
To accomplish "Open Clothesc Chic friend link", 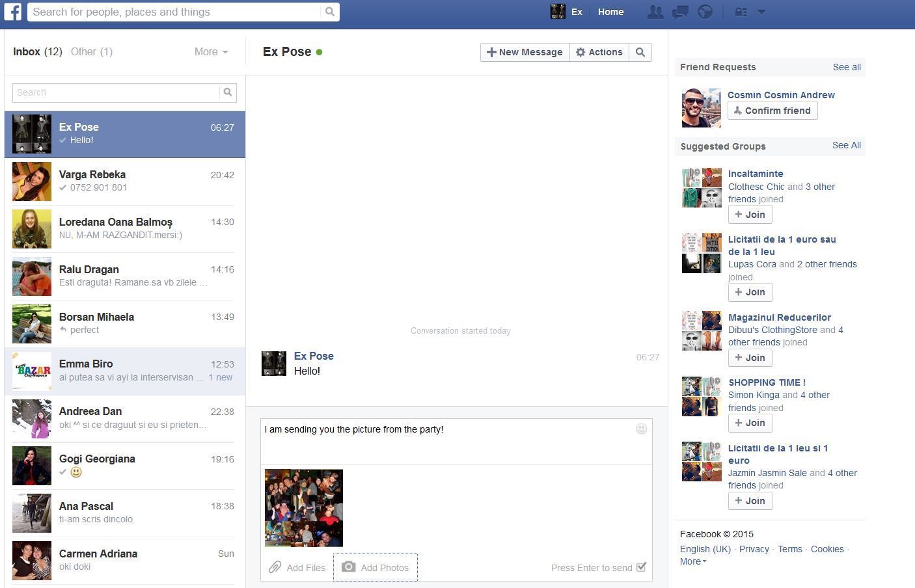I will tap(756, 187).
